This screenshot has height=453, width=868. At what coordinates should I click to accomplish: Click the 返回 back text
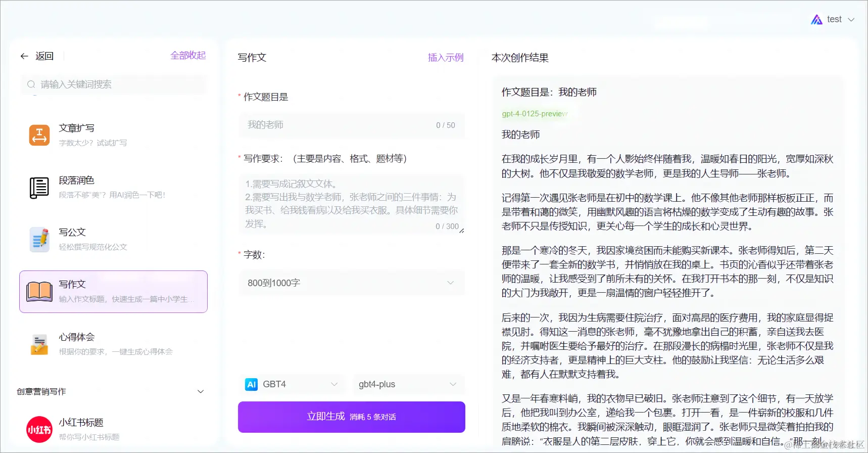[x=44, y=56]
